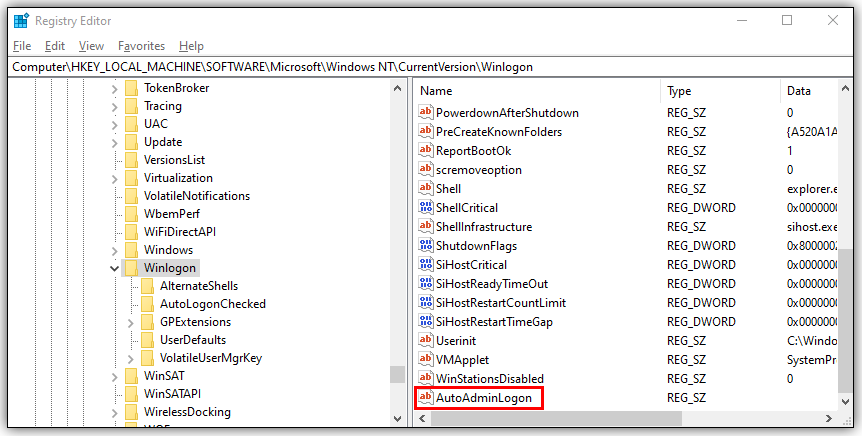Click the SiHostCritical DWORD value icon

426,265
